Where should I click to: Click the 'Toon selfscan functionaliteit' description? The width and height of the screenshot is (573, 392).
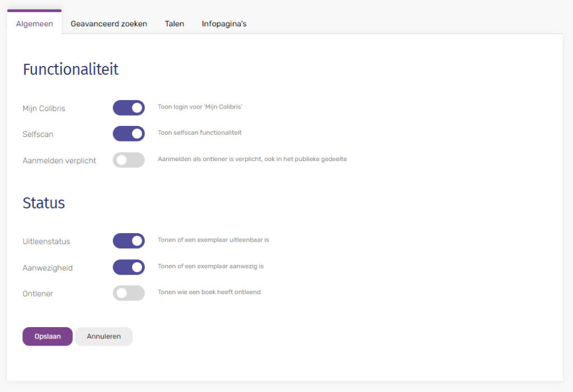(x=200, y=133)
